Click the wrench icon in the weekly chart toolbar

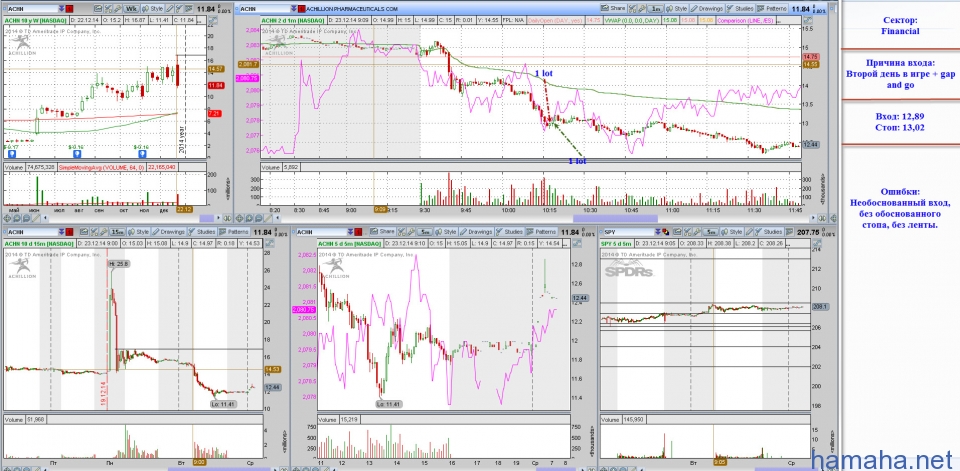118,9
